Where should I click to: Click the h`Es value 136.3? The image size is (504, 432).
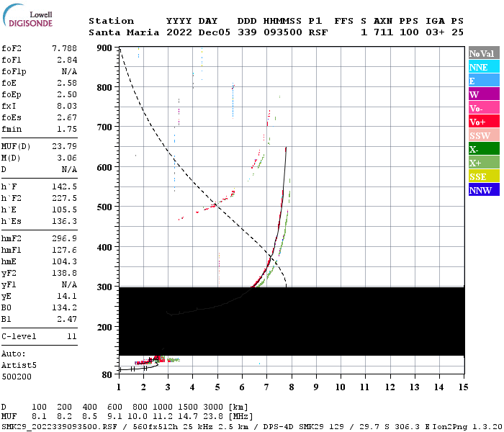pyautogui.click(x=64, y=222)
